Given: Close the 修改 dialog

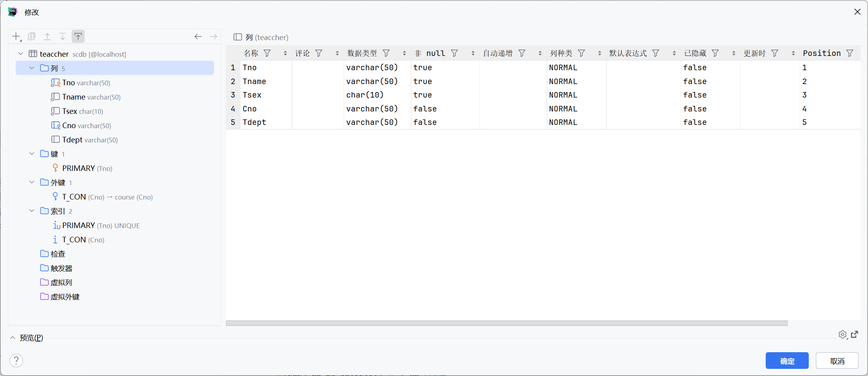Looking at the screenshot, I should pos(857,12).
